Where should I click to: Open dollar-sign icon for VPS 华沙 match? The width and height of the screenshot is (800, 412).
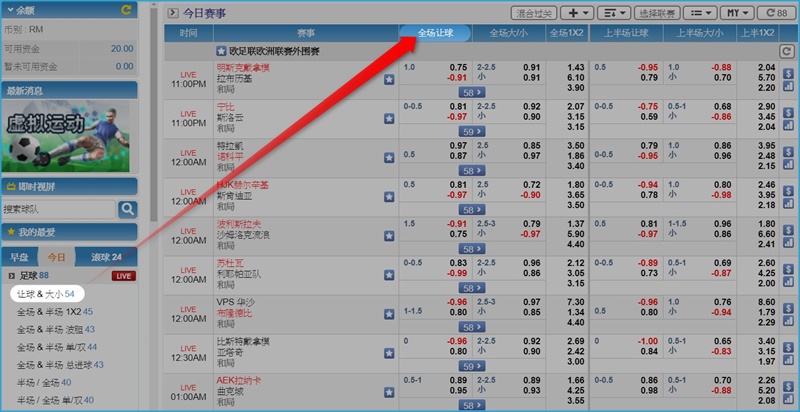[788, 309]
